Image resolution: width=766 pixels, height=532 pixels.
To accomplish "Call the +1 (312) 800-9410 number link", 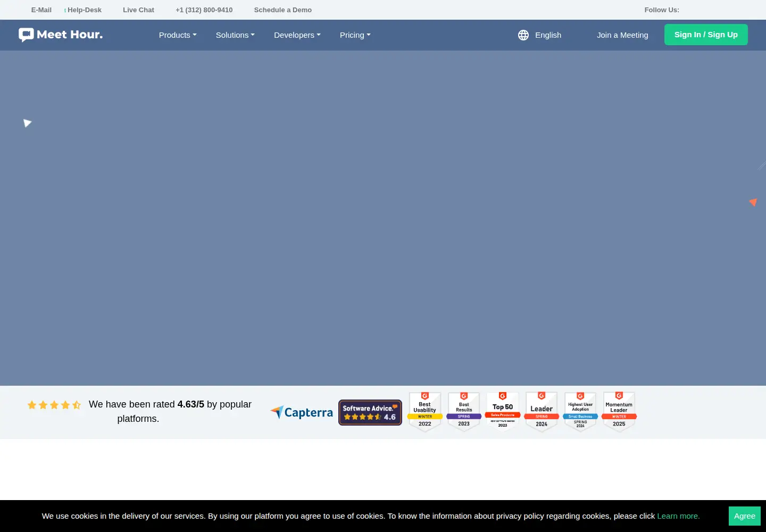I will coord(204,10).
